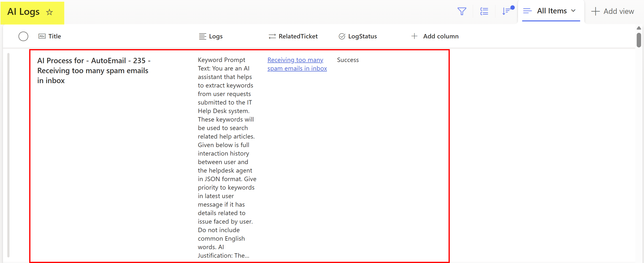Click the LogStatus checkmark column icon
Viewport: 644px width, 263px height.
click(x=342, y=36)
